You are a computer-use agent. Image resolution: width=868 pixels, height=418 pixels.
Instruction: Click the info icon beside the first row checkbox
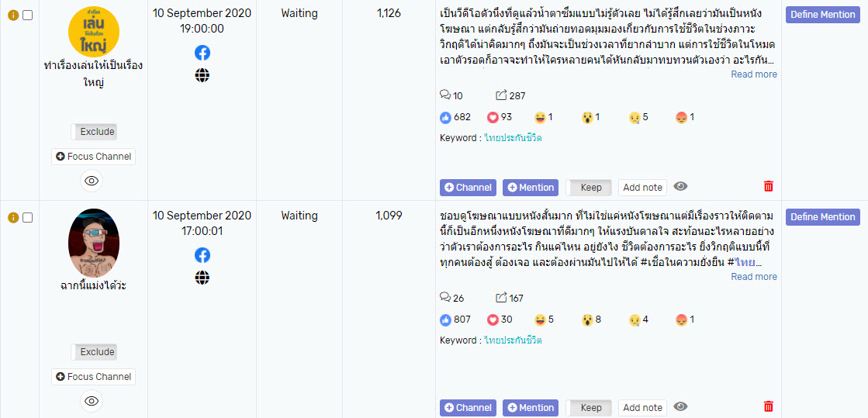(12, 15)
